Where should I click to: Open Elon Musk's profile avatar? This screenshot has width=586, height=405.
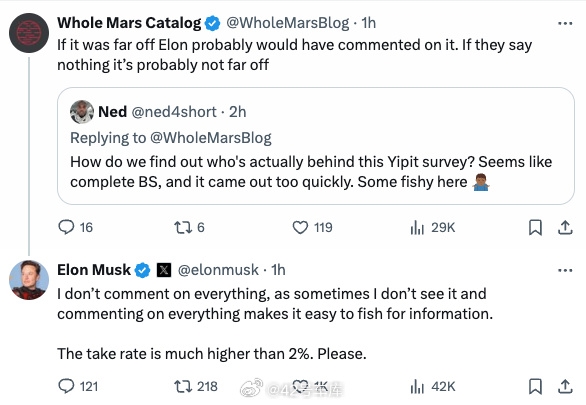pyautogui.click(x=29, y=280)
